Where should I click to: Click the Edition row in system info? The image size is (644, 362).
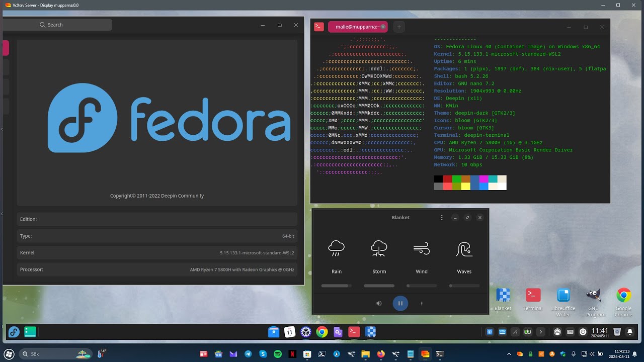coord(157,219)
